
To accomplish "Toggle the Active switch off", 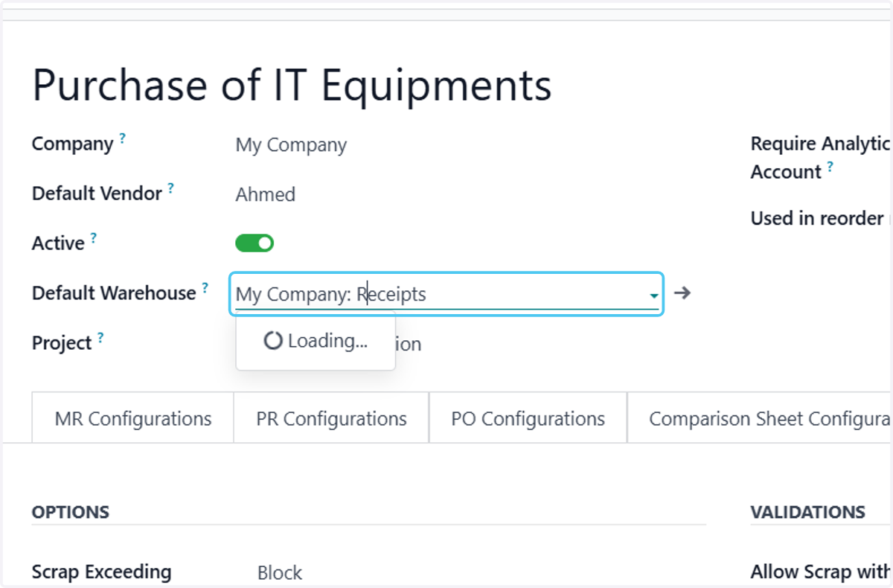I will pos(255,243).
